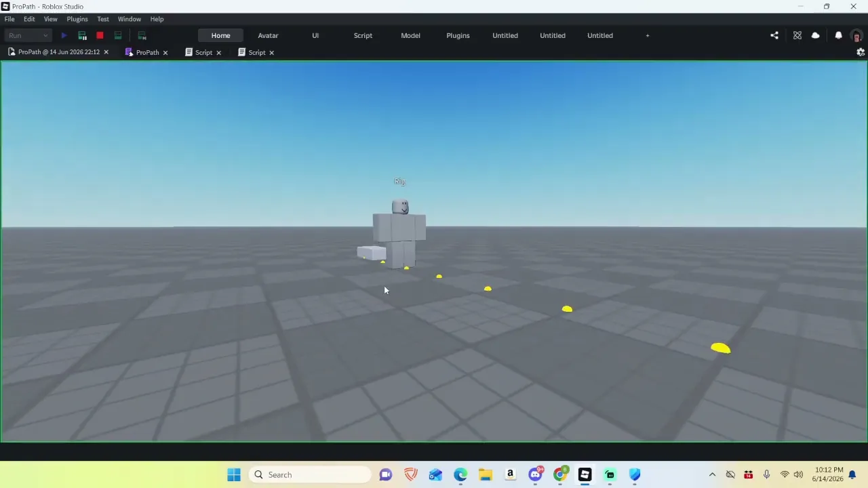
Task: Switch to the Script ribbon tab
Action: pyautogui.click(x=363, y=35)
